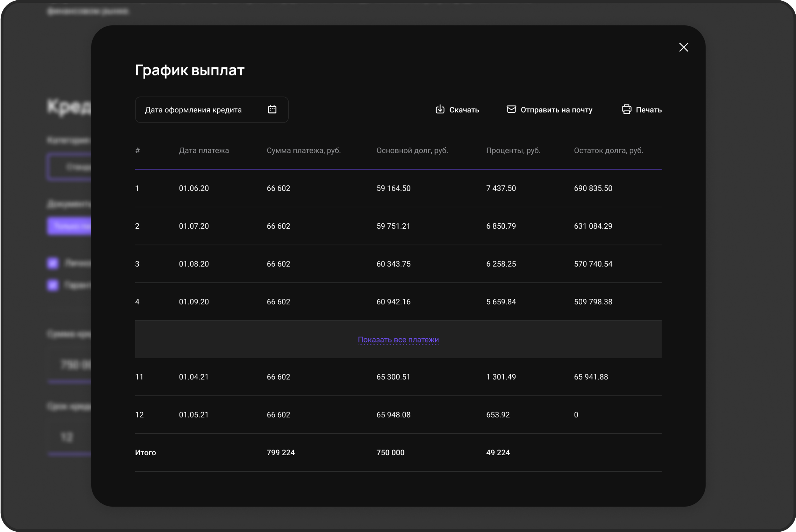Image resolution: width=796 pixels, height=532 pixels.
Task: Click the download icon beside Скачать
Action: coord(440,110)
